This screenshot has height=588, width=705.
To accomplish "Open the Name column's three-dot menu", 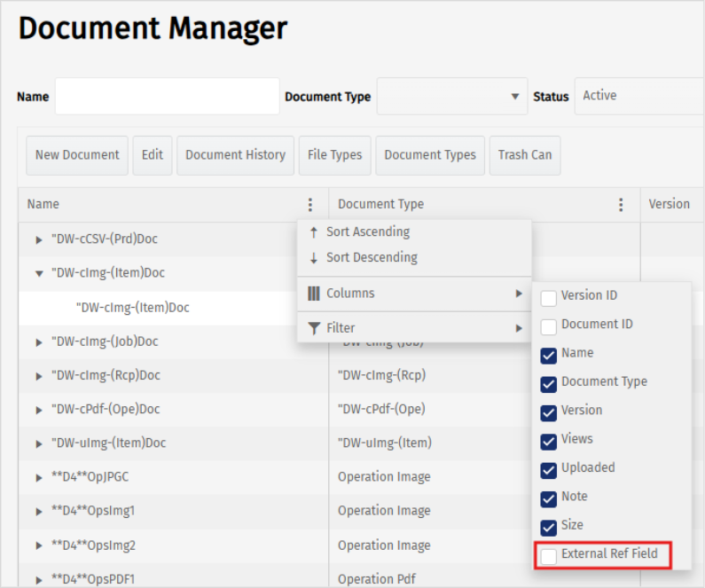I will [x=309, y=205].
